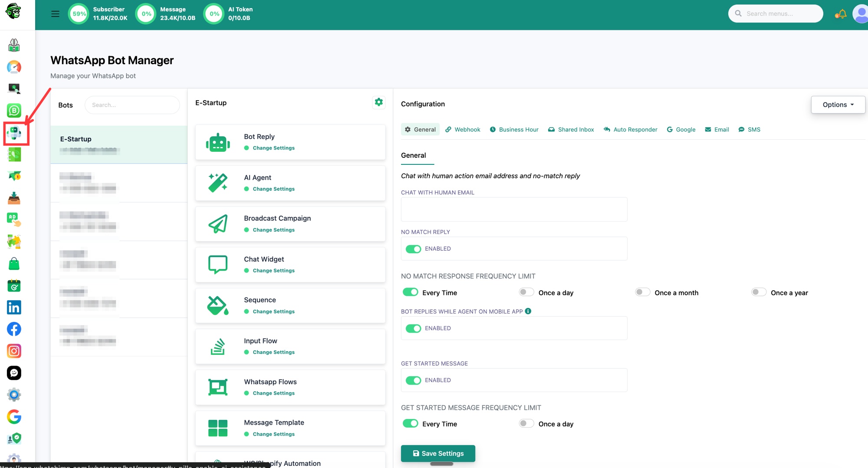Screen dimensions: 868x468
Task: Click the Bot Reply robot icon
Action: point(218,142)
